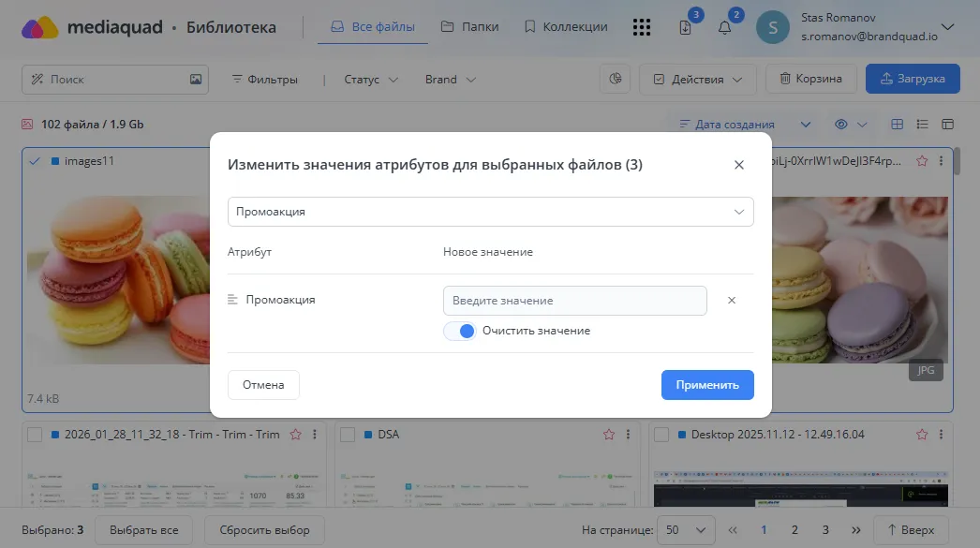Open the apps grid icon in the header
Image resolution: width=980 pixels, height=548 pixels.
[642, 27]
